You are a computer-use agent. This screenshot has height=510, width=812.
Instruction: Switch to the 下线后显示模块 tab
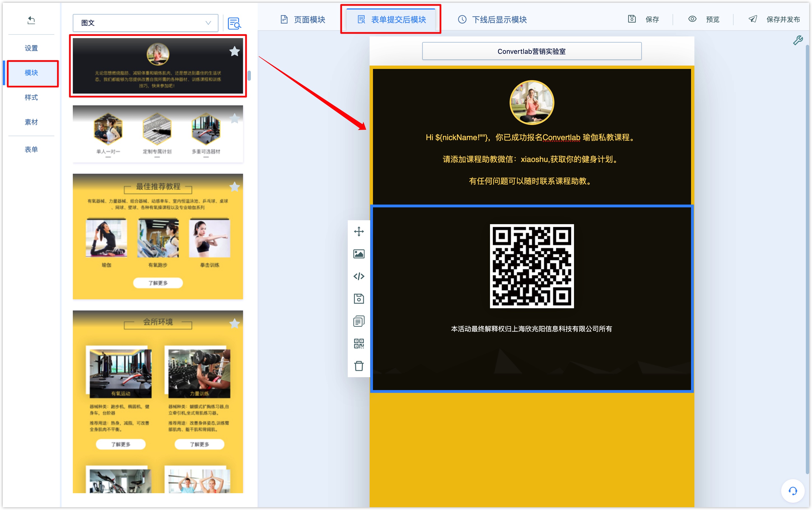[492, 20]
